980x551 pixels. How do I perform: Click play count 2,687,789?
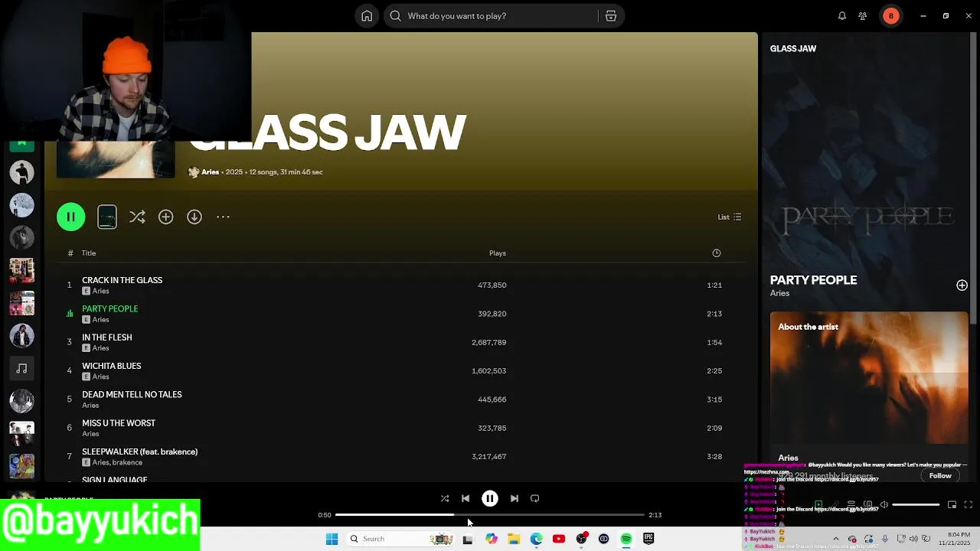click(x=489, y=343)
